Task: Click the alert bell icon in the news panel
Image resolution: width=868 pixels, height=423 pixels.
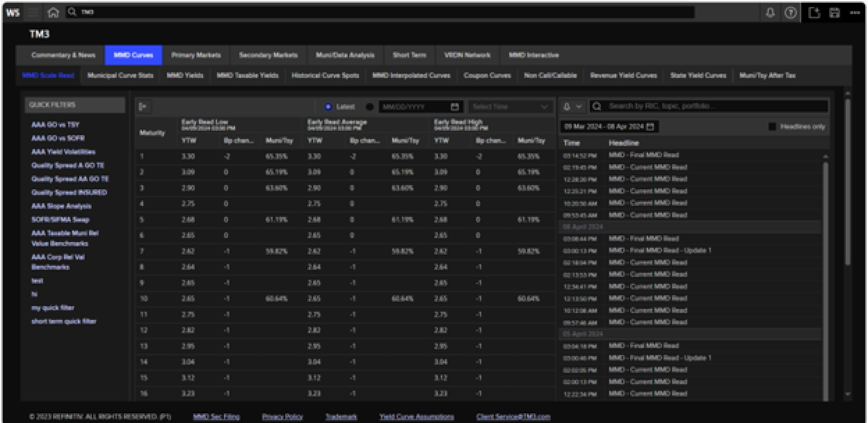Action: (568, 105)
